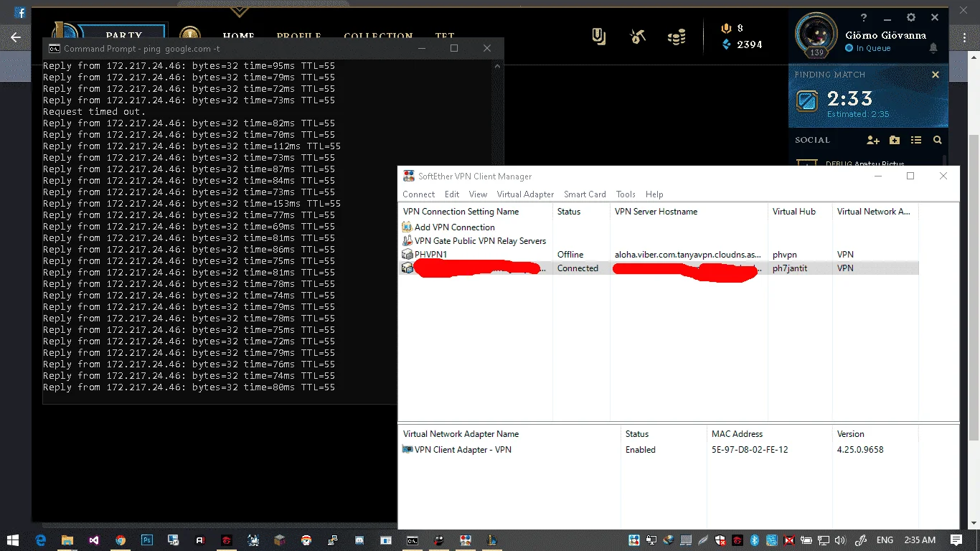Click browser back arrow button
This screenshot has width=980, height=551.
click(x=15, y=37)
